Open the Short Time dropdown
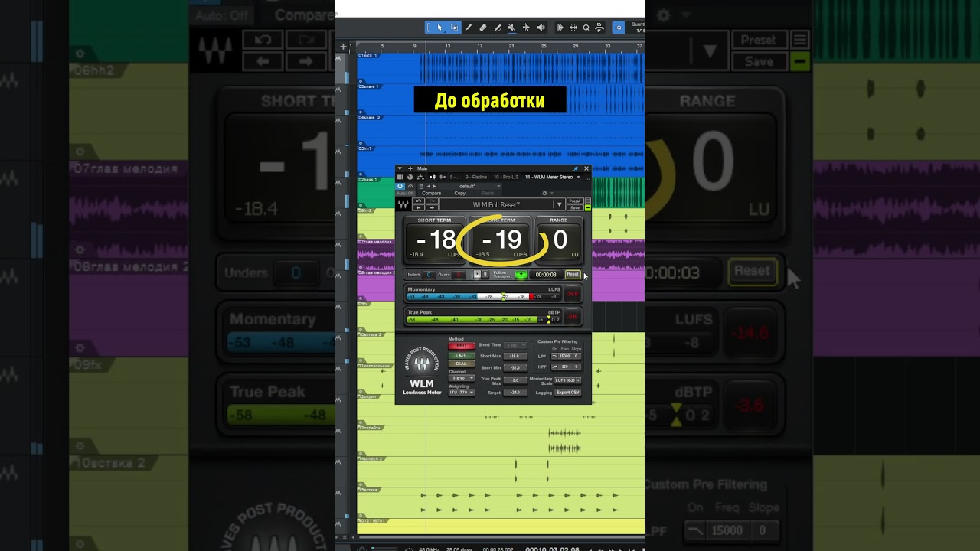This screenshot has width=980, height=551. point(515,345)
